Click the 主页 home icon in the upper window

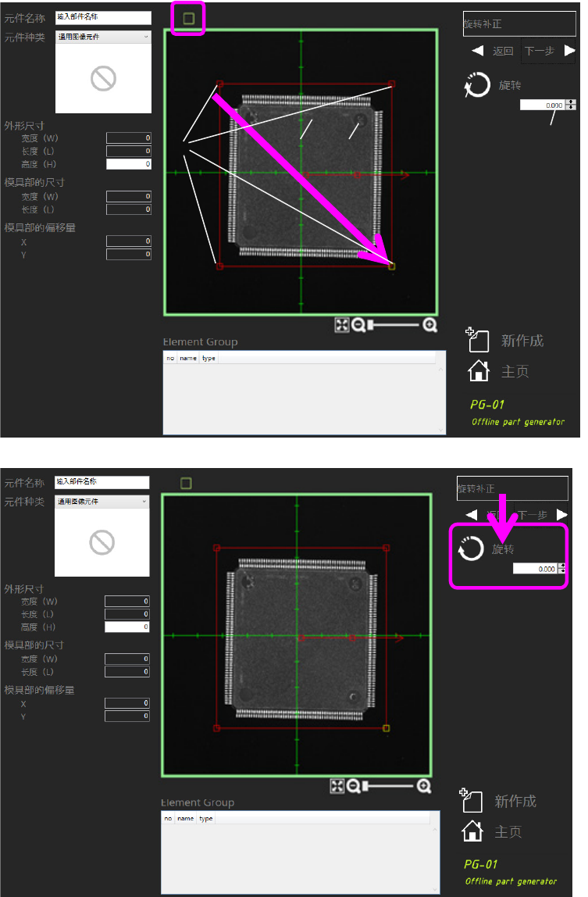pos(478,371)
